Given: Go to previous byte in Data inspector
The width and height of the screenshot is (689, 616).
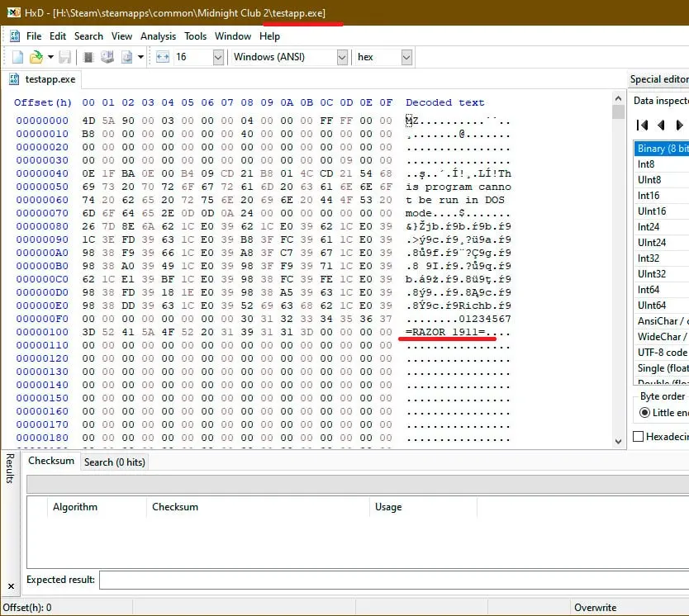Looking at the screenshot, I should (x=660, y=126).
